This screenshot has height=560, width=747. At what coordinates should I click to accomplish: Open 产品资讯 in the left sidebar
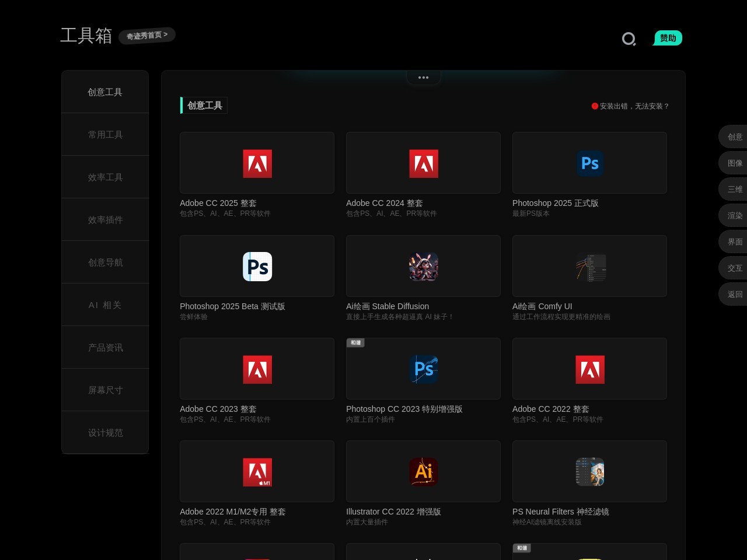[x=105, y=348]
